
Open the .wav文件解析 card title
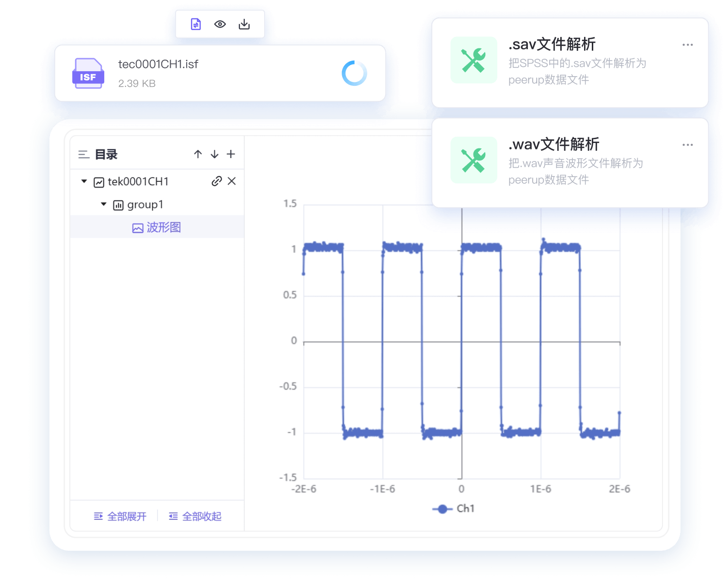tap(554, 144)
